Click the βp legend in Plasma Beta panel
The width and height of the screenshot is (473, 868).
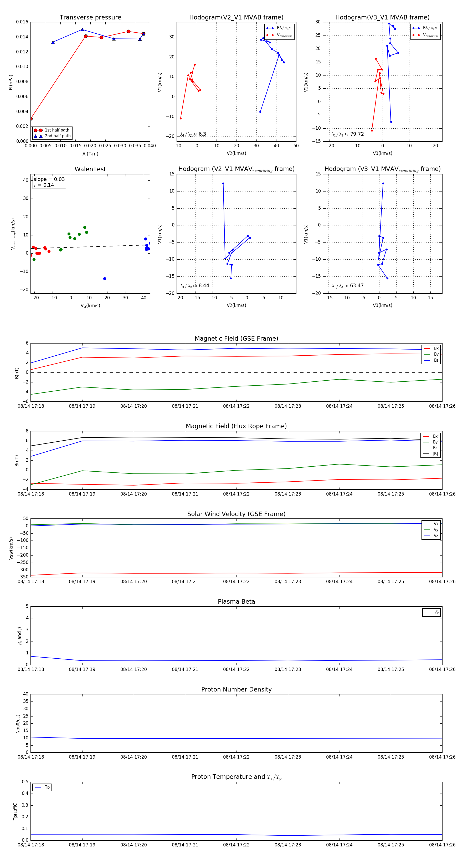[x=431, y=612]
